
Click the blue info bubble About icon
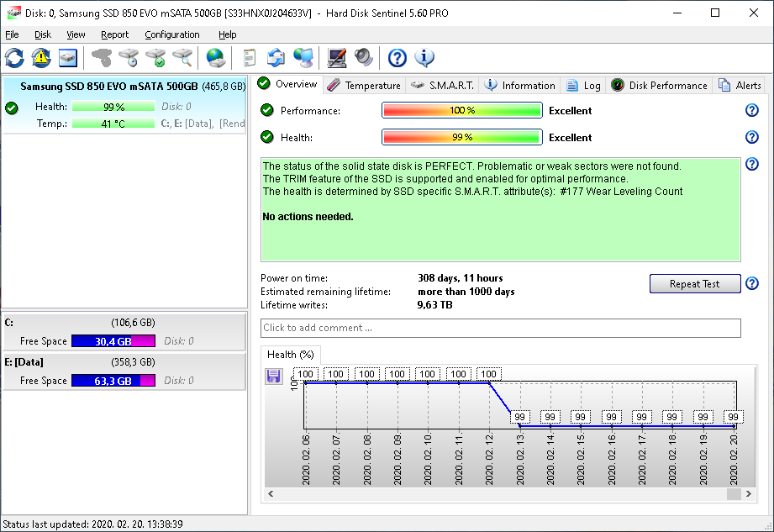coord(424,58)
